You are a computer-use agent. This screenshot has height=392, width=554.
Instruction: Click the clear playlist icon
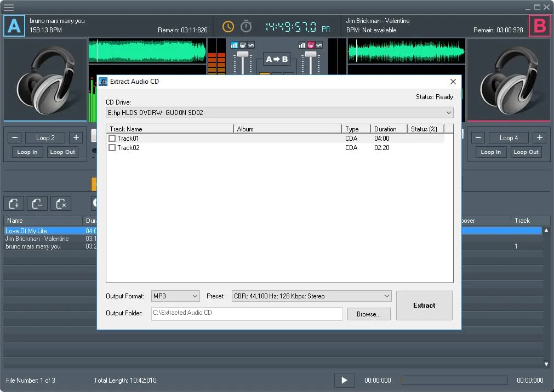(x=61, y=203)
